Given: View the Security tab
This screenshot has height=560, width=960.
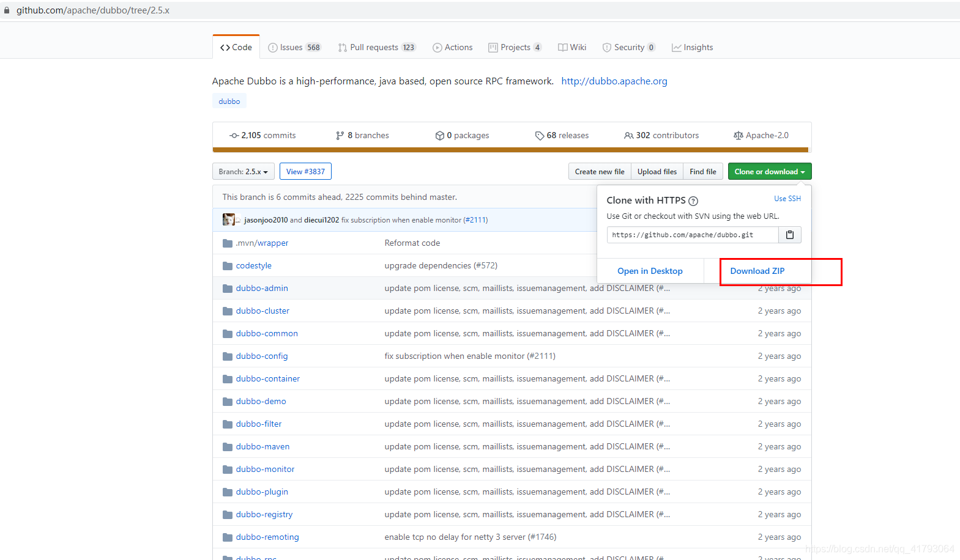Looking at the screenshot, I should tap(629, 47).
